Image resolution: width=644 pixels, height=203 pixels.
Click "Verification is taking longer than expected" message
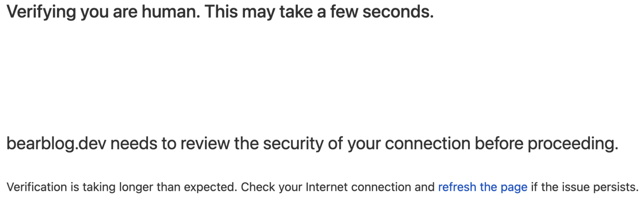[x=122, y=187]
